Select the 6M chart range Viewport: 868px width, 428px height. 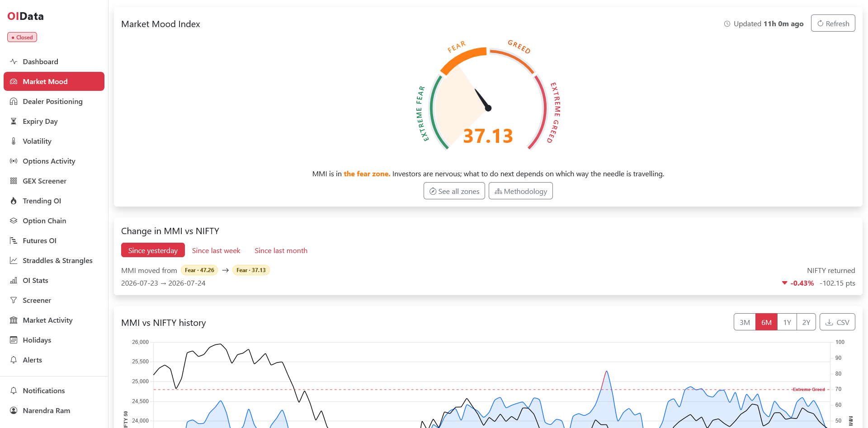[x=766, y=322]
